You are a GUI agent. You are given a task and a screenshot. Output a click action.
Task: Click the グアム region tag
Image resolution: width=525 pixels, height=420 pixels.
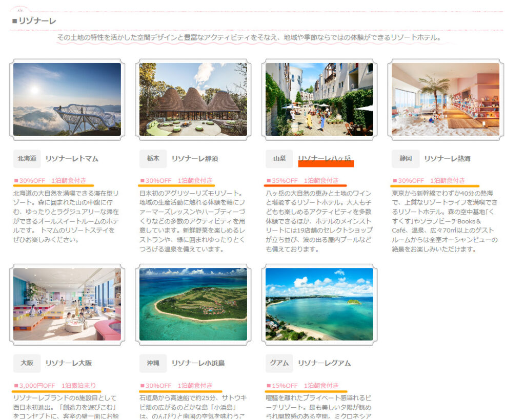(279, 363)
